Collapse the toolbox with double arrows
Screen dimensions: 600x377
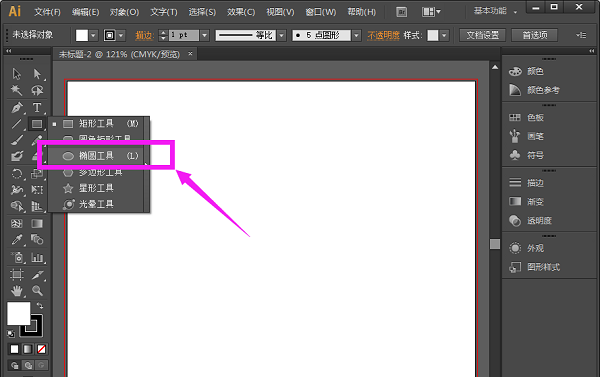coord(8,51)
